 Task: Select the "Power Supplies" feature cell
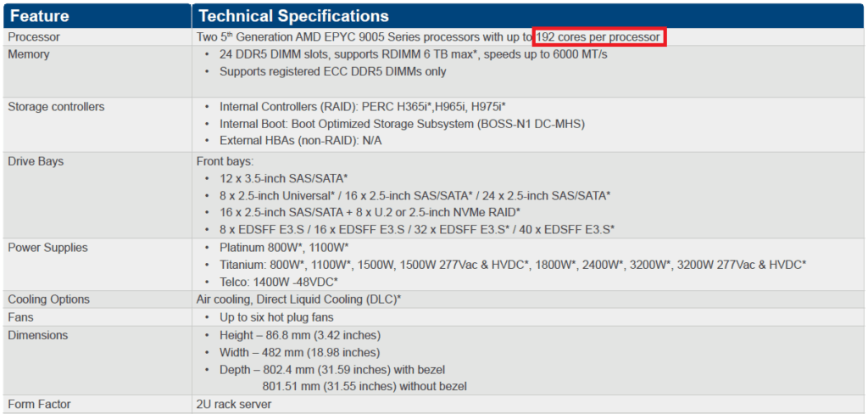[x=97, y=265]
